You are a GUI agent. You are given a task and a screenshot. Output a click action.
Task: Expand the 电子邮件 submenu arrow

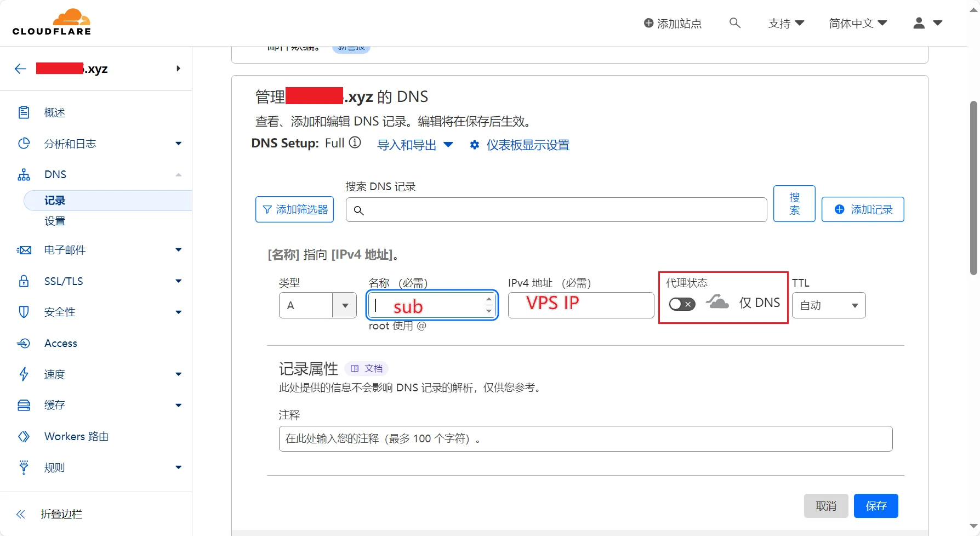pyautogui.click(x=178, y=250)
